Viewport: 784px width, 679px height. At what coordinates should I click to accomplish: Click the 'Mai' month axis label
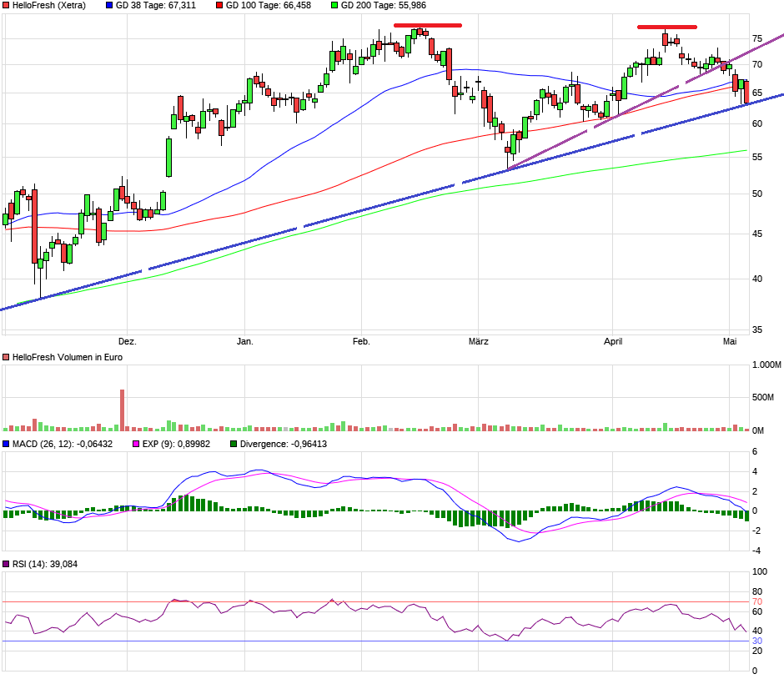[x=730, y=341]
